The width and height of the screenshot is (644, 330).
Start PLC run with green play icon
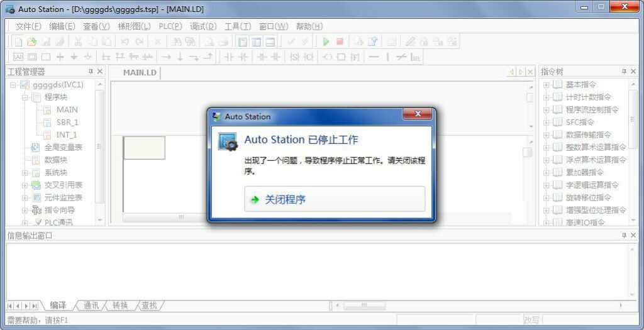(326, 41)
